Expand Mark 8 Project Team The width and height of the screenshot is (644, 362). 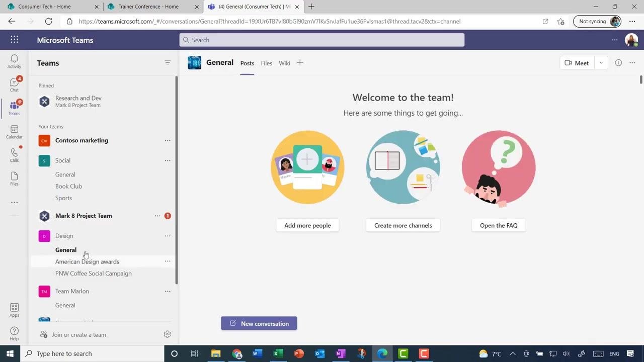point(84,216)
